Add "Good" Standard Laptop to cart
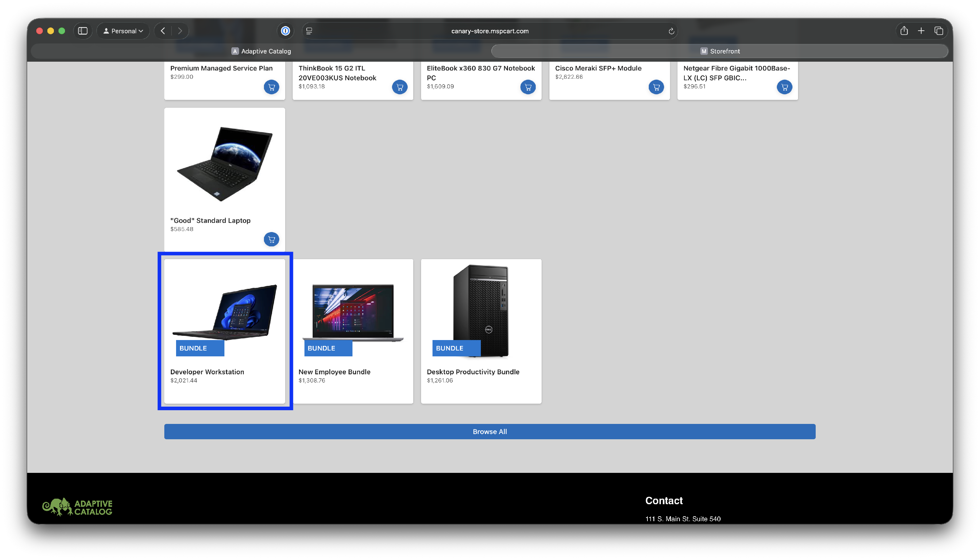 pyautogui.click(x=271, y=239)
